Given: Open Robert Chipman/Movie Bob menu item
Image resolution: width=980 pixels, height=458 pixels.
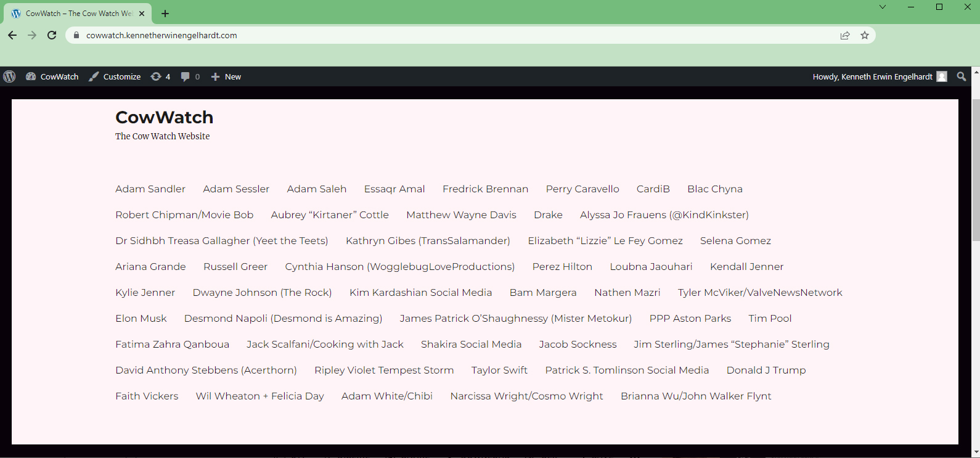Looking at the screenshot, I should pos(184,215).
